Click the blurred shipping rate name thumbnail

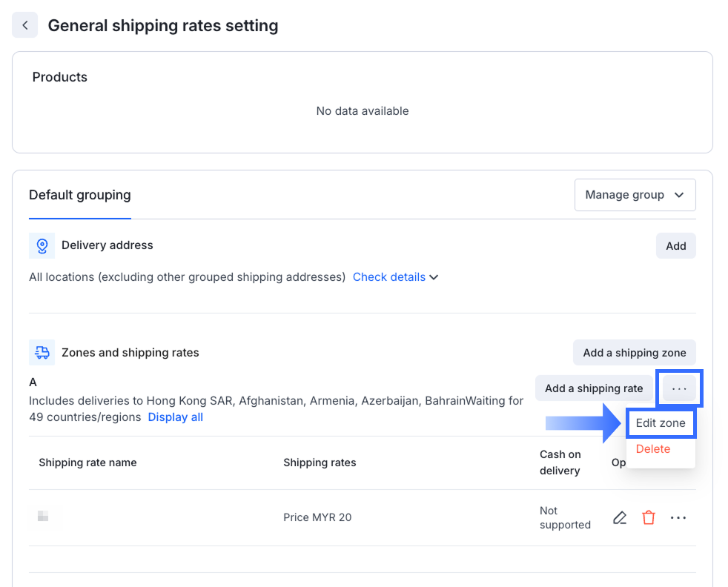pyautogui.click(x=44, y=517)
